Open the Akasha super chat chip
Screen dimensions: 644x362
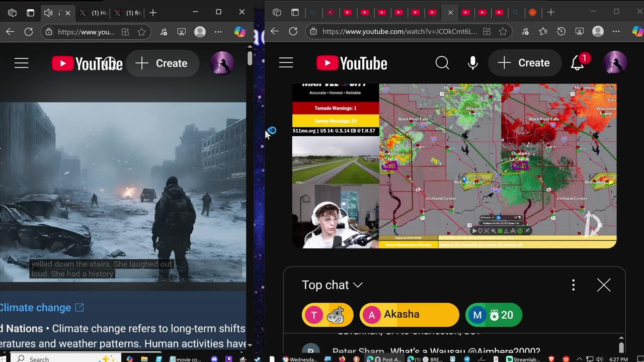[410, 315]
